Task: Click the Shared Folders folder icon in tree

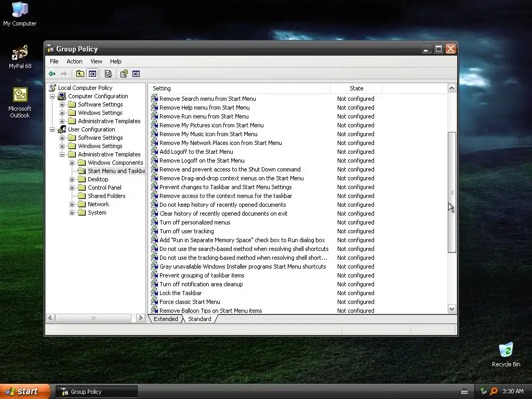Action: point(82,196)
